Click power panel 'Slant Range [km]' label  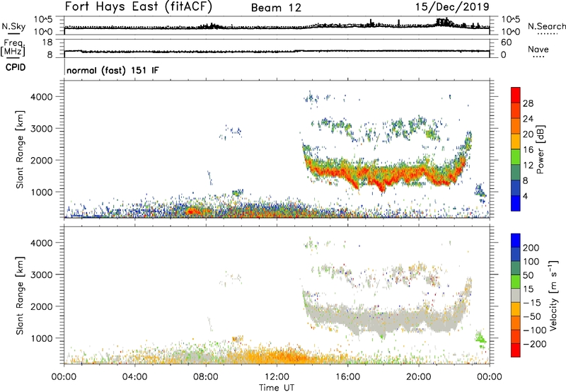pyautogui.click(x=20, y=149)
